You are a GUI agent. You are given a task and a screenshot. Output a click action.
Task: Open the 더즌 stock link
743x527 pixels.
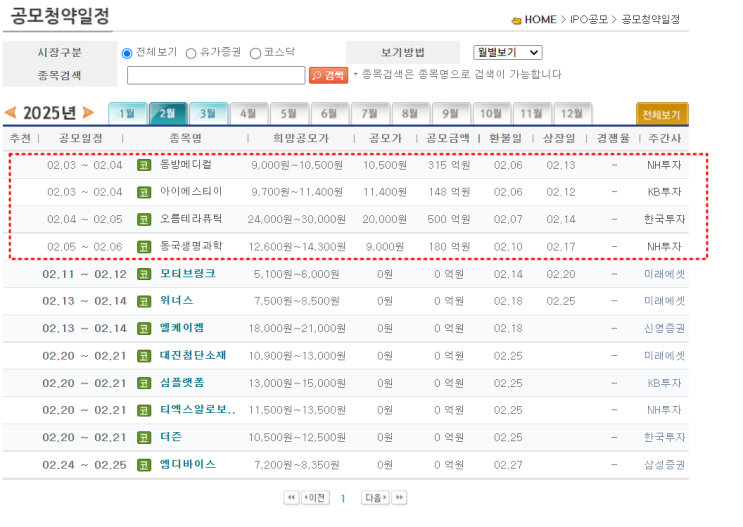coord(171,437)
